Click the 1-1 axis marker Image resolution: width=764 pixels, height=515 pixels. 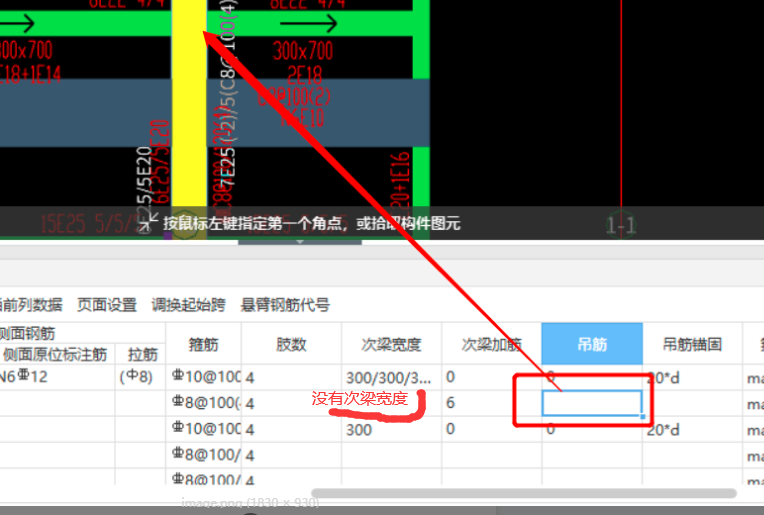pyautogui.click(x=621, y=226)
